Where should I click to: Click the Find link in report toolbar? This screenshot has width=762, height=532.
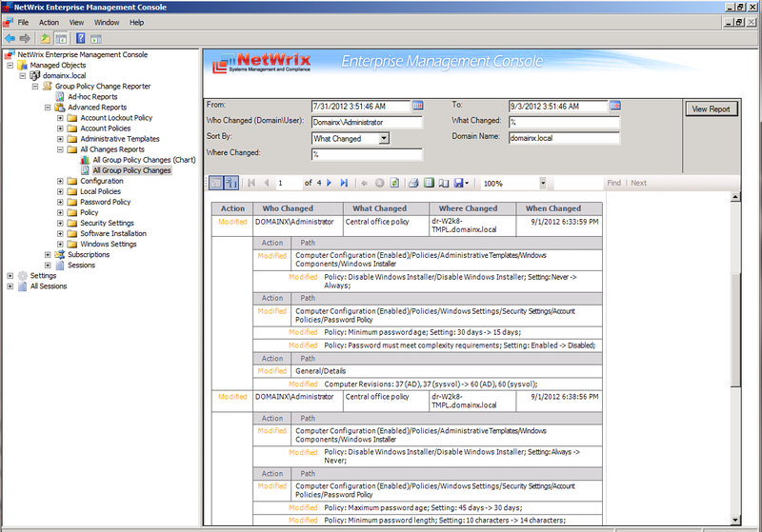coord(613,183)
